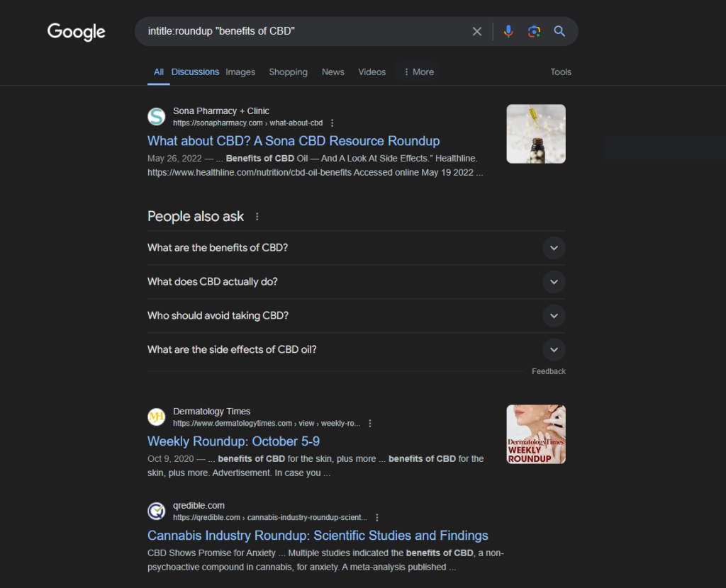The image size is (726, 588).
Task: Open the three-dot menu on the qredible result
Action: tap(377, 517)
